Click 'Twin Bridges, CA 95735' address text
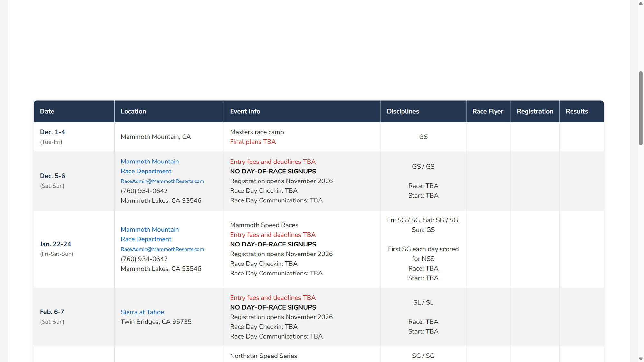 (156, 322)
